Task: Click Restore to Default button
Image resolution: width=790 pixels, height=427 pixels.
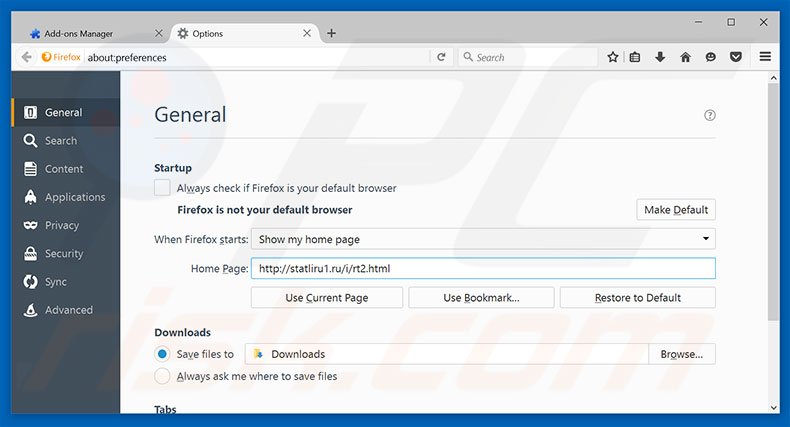Action: pyautogui.click(x=637, y=298)
